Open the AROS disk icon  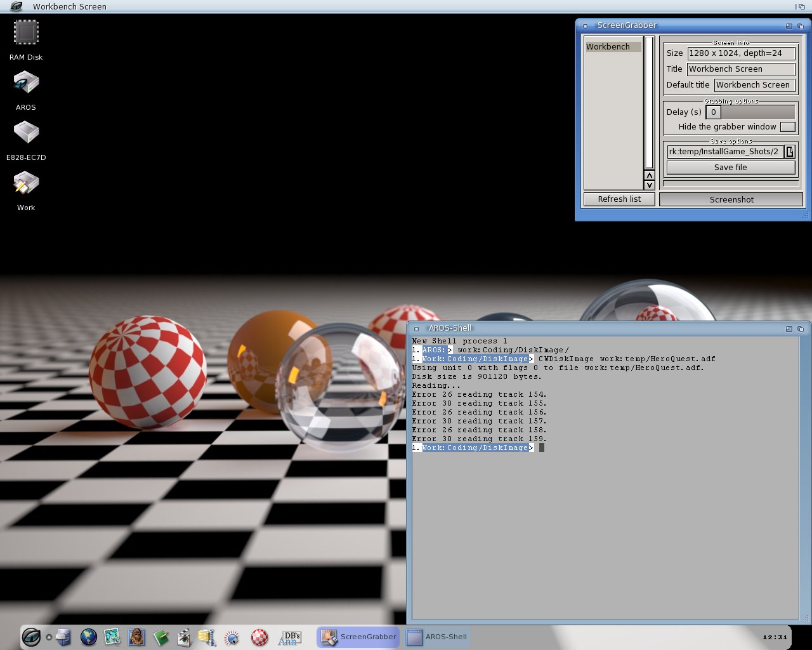pyautogui.click(x=26, y=83)
